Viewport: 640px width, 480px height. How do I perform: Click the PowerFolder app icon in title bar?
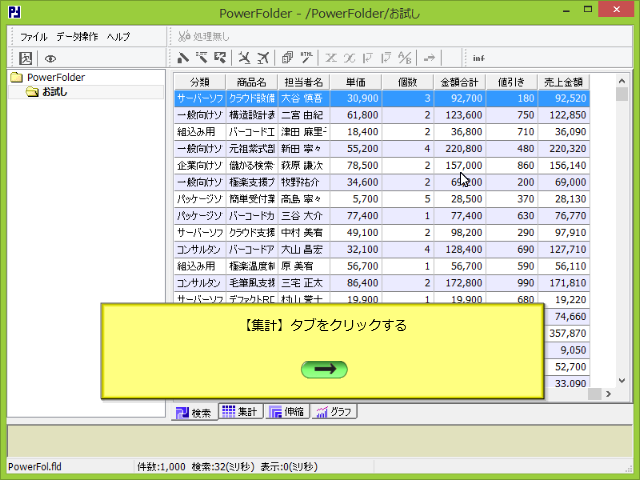15,12
